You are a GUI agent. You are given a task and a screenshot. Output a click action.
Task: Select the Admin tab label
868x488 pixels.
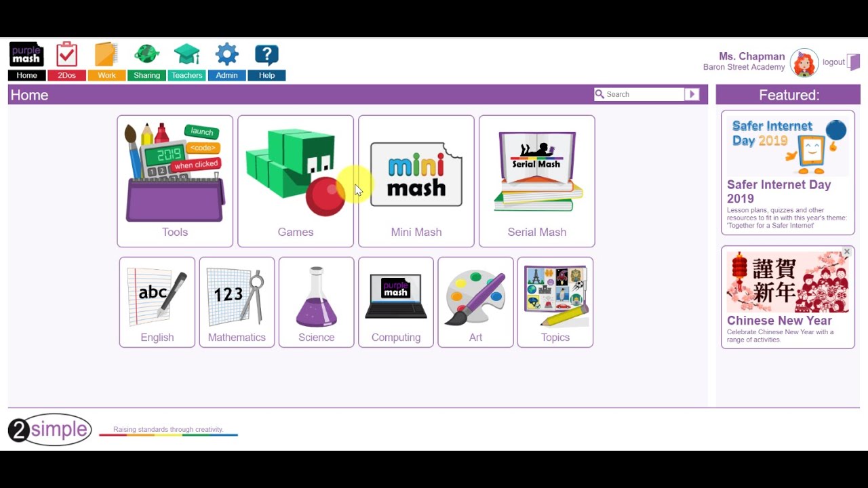226,75
